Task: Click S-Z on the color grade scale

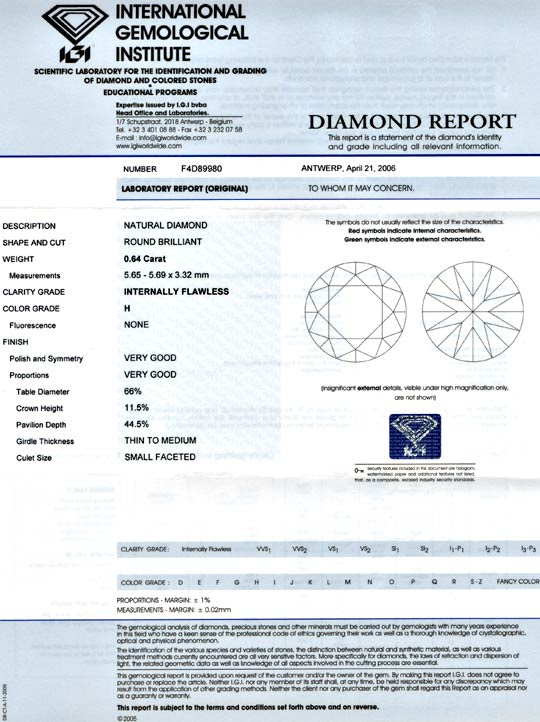Action: click(x=476, y=582)
